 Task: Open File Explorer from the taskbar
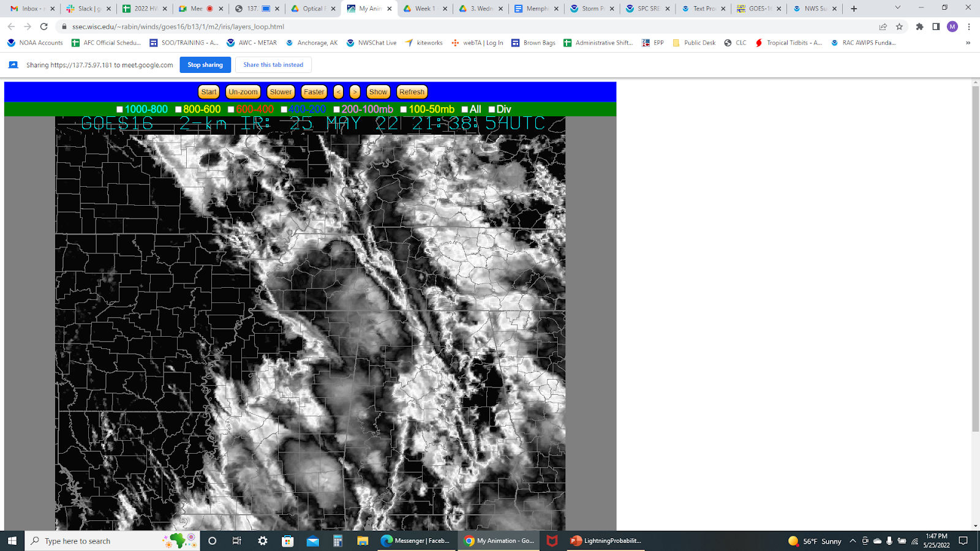tap(363, 541)
